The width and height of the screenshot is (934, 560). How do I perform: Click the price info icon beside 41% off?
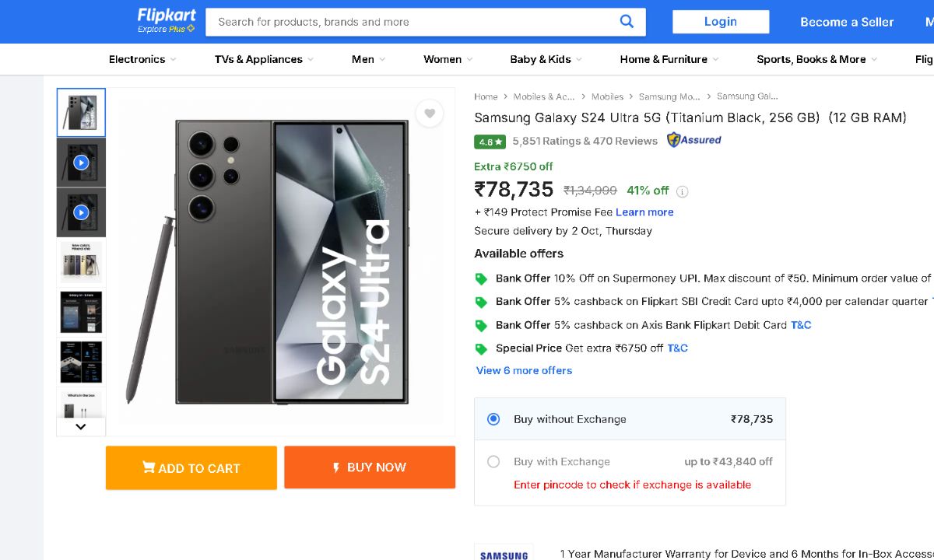coord(682,191)
